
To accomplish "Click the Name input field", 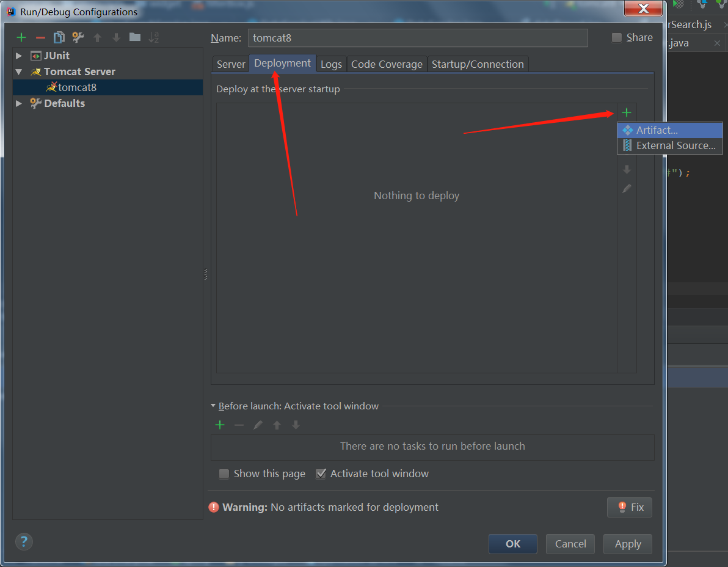I will tap(418, 38).
